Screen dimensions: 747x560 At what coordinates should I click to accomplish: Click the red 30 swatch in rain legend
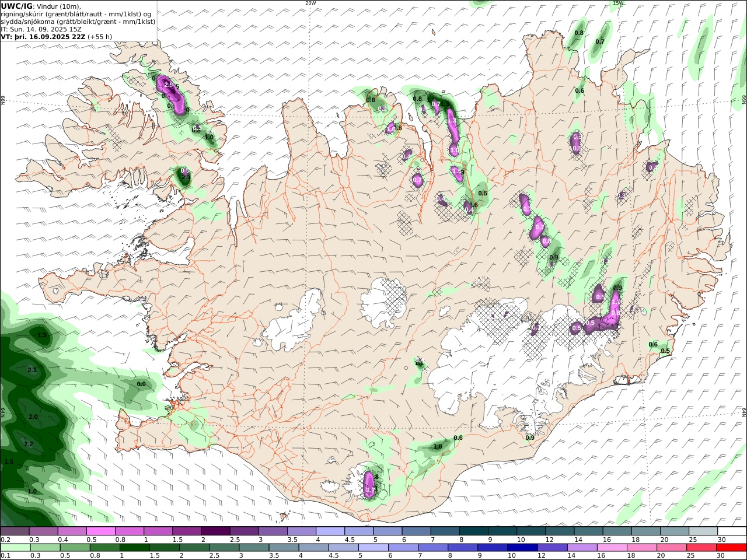click(732, 547)
